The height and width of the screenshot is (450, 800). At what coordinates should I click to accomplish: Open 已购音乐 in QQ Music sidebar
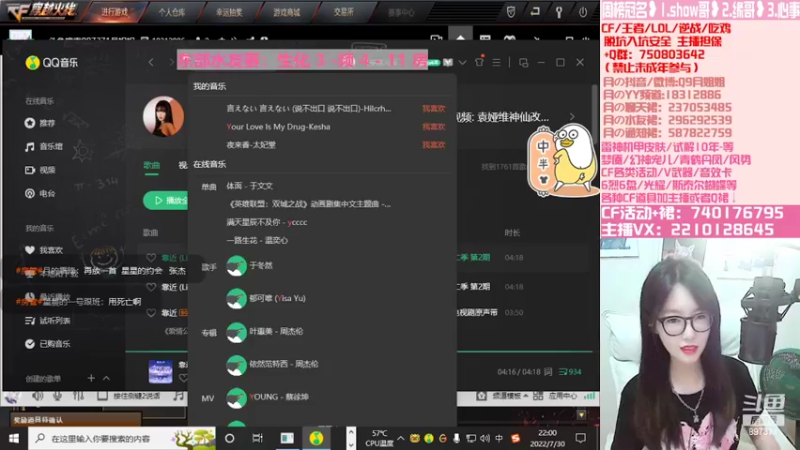[47, 344]
